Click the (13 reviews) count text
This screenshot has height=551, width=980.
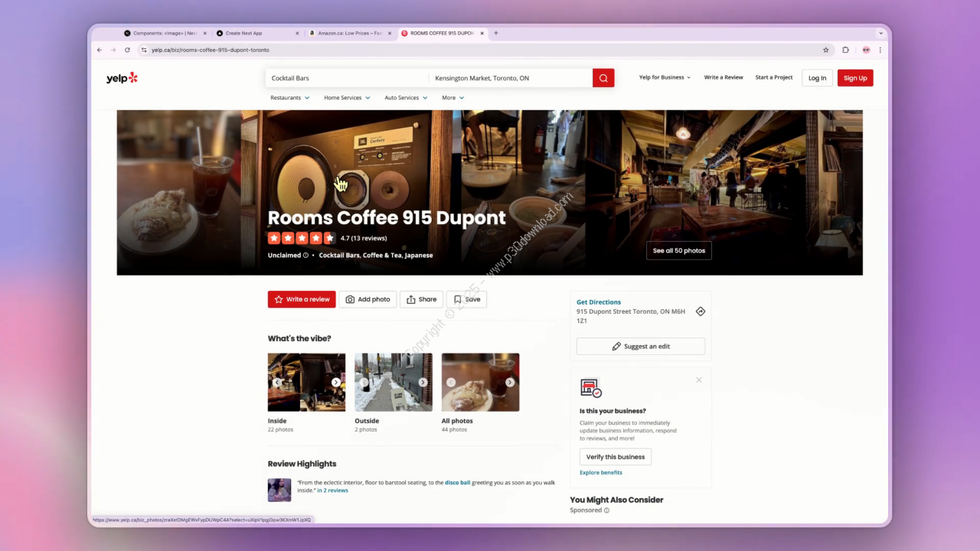[369, 238]
